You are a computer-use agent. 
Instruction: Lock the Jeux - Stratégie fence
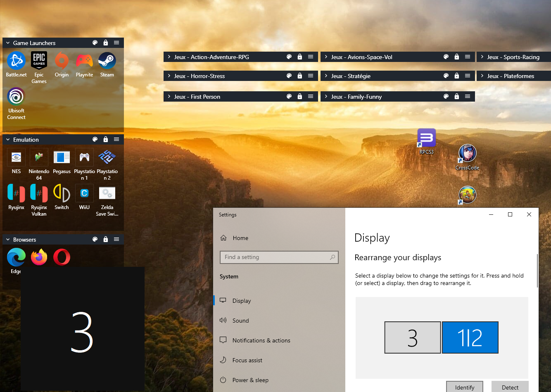point(457,76)
